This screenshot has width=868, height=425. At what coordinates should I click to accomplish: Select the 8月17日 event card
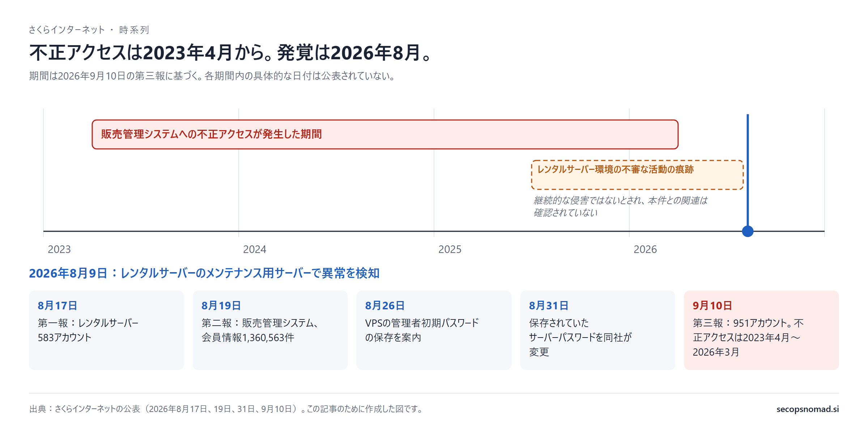pos(106,330)
